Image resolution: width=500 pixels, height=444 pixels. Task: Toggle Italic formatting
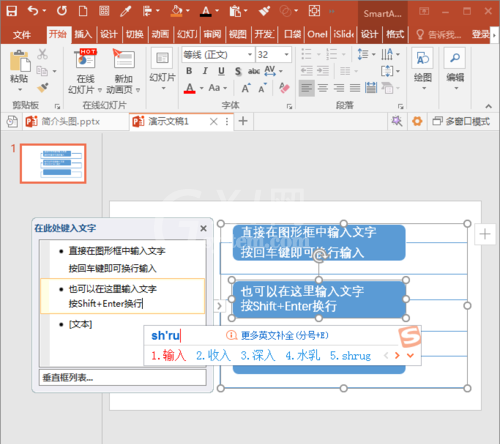point(205,71)
